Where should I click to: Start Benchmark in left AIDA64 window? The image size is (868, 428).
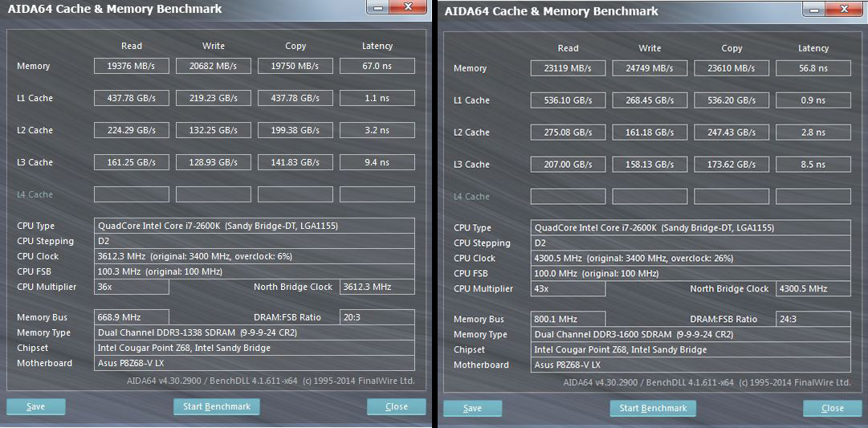[217, 406]
